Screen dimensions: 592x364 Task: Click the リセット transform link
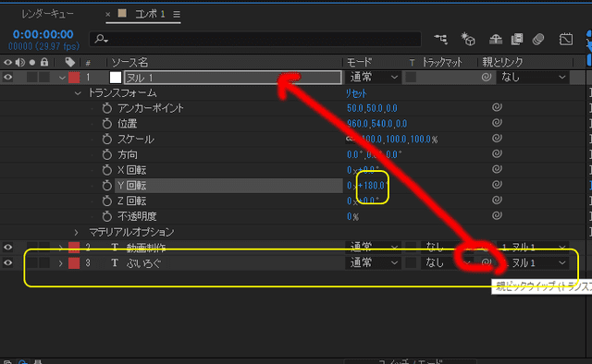click(x=356, y=93)
